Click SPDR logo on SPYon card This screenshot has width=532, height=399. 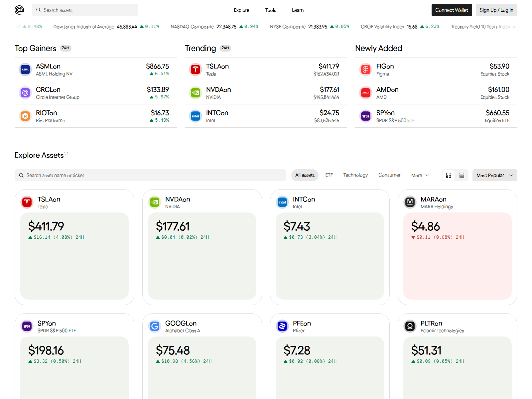tap(27, 326)
